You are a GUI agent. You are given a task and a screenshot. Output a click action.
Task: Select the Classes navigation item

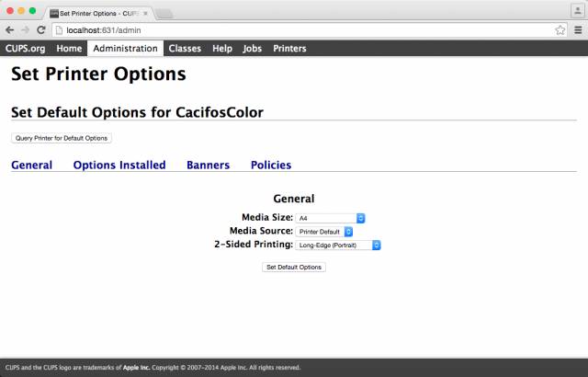[185, 49]
